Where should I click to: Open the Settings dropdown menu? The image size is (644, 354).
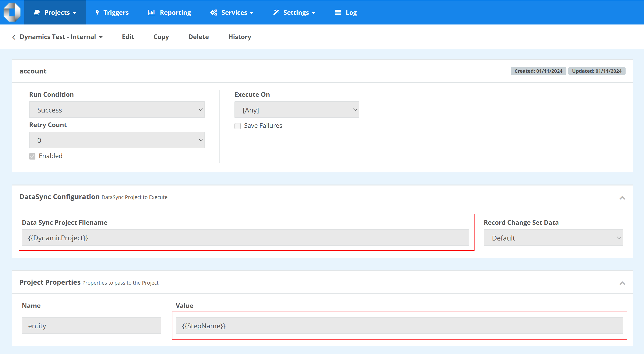point(294,12)
